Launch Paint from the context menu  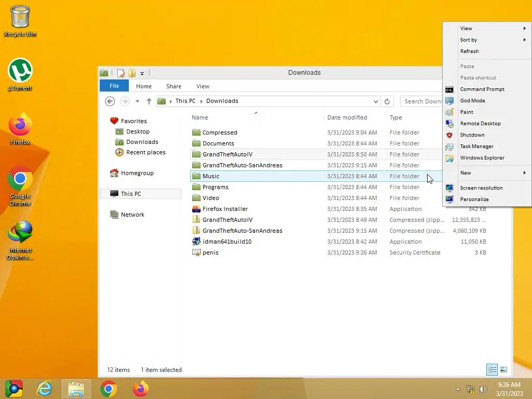(x=487, y=112)
